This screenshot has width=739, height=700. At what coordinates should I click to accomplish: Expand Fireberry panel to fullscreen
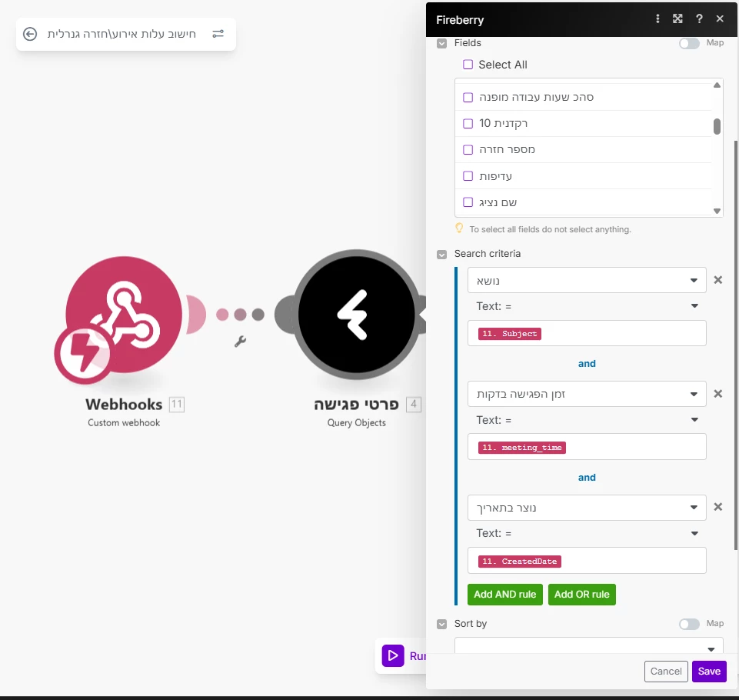677,19
